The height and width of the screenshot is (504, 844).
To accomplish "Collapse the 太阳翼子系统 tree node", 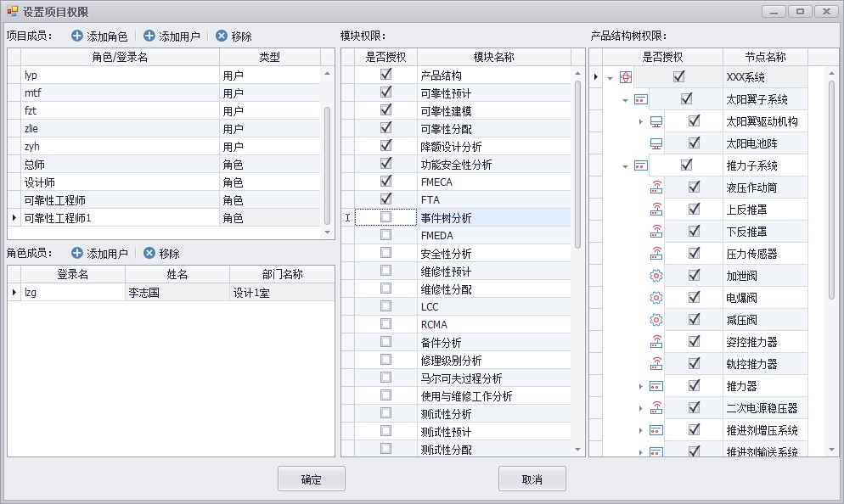I will click(x=626, y=100).
